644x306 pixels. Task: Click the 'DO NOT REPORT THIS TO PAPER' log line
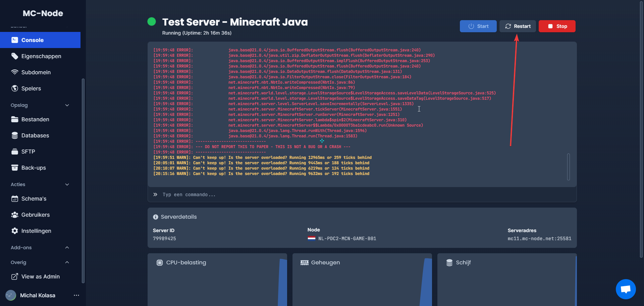click(252, 147)
